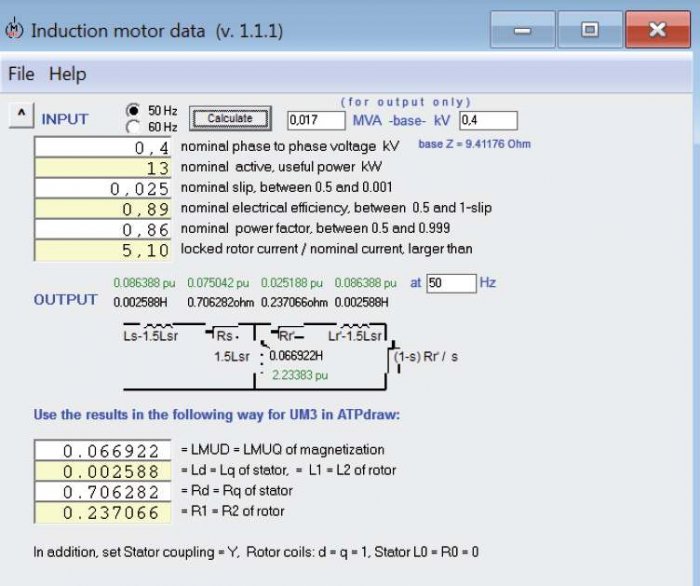
Task: Click the kV base field showing 0,4
Action: (488, 121)
